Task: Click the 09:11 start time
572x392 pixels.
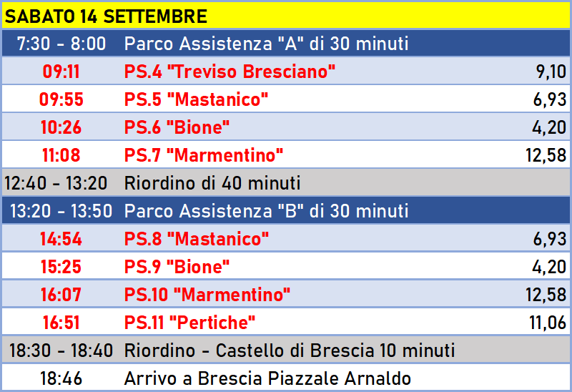Action: pyautogui.click(x=61, y=72)
